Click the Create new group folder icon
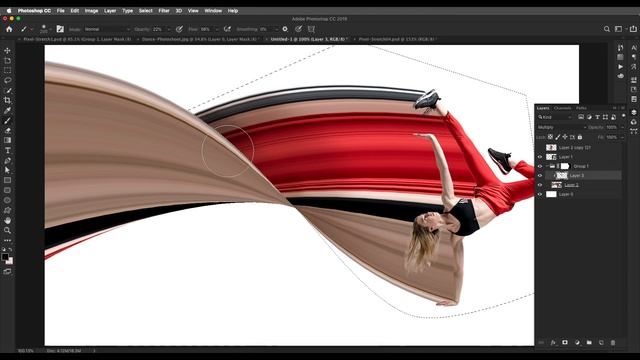The image size is (640, 360). [589, 342]
